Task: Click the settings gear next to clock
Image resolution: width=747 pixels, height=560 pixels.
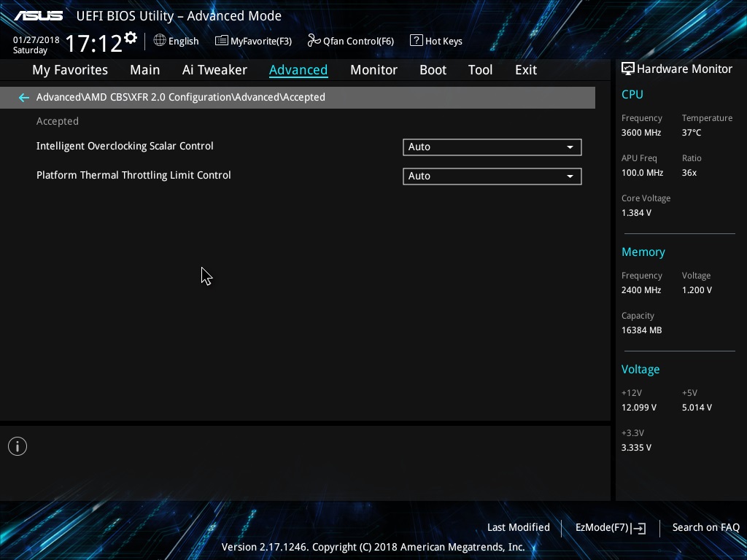Action: [131, 38]
